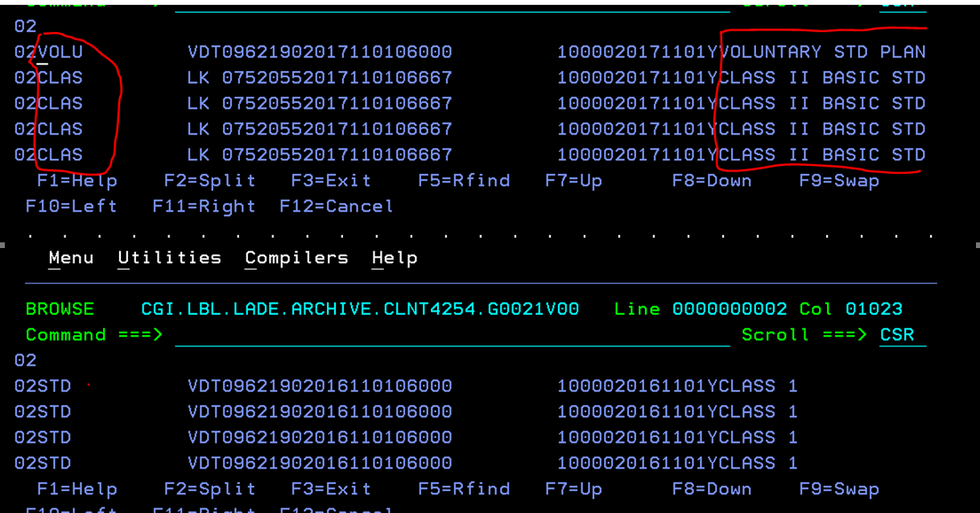This screenshot has width=980, height=513.
Task: Click F12=Cancel in the upper panel
Action: (x=336, y=207)
